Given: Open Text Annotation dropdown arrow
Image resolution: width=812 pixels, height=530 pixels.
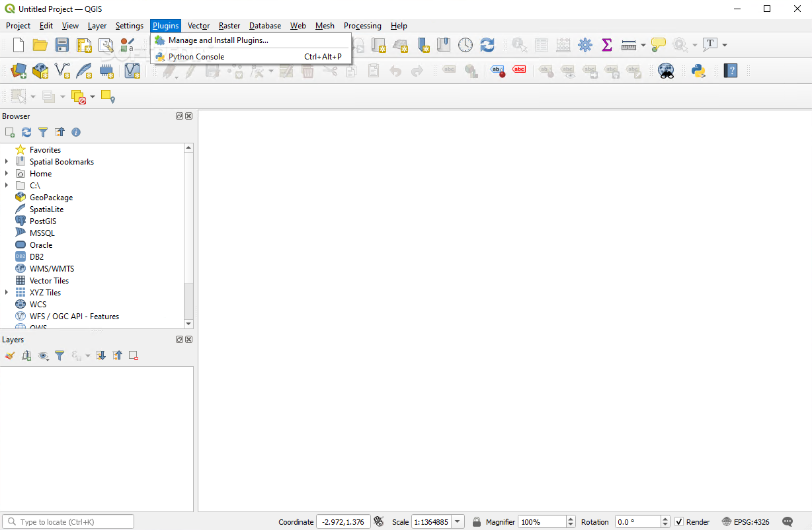Looking at the screenshot, I should point(725,45).
